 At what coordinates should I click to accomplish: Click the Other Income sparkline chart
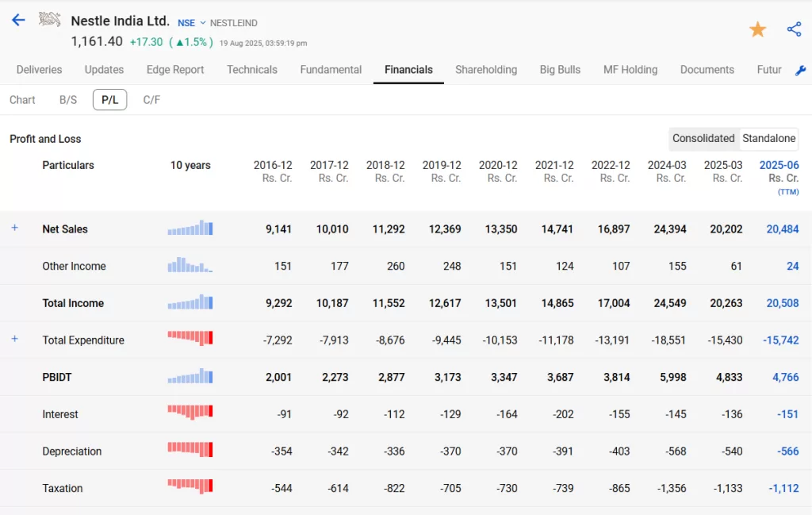(190, 265)
